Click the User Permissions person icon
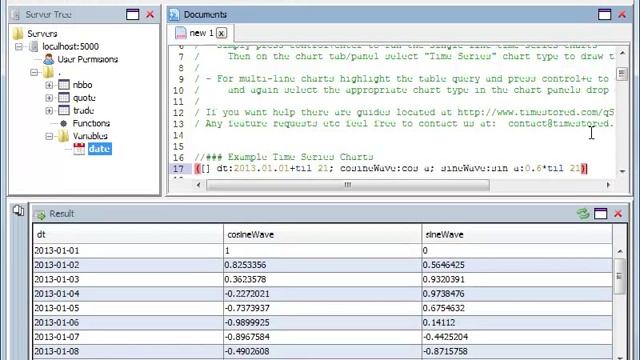 [49, 59]
